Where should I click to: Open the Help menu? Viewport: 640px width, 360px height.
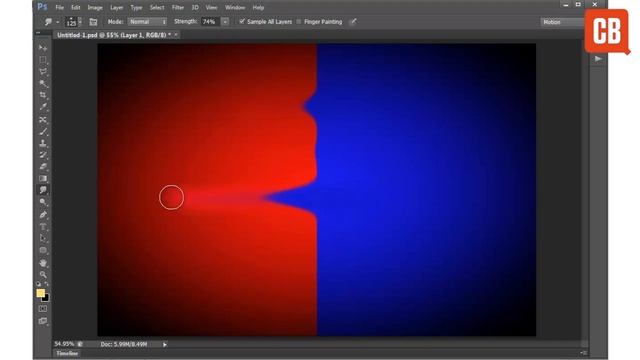(258, 7)
